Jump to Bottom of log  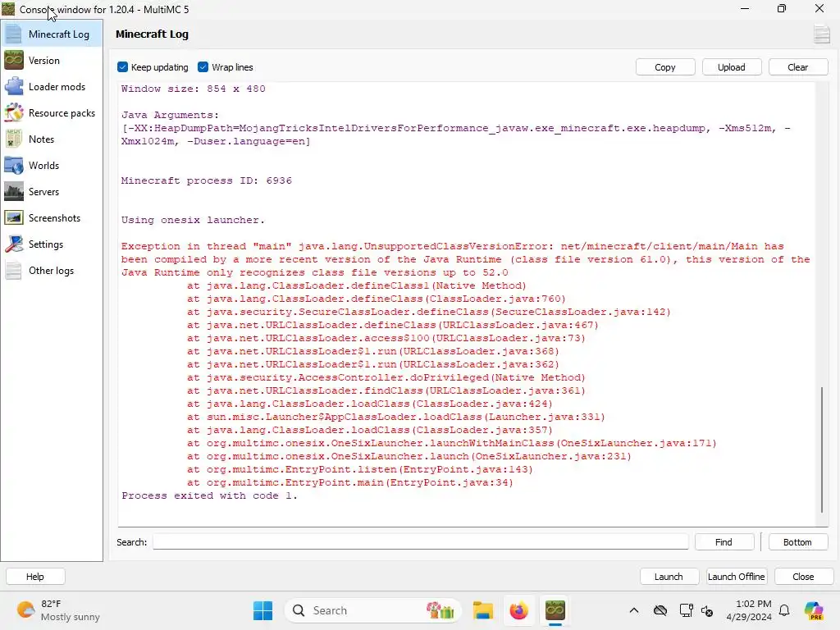point(798,541)
